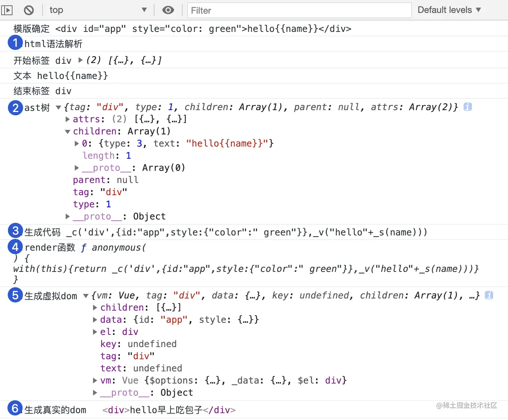The height and width of the screenshot is (420, 508).
Task: Show the console sidebar panel icon
Action: point(7,10)
